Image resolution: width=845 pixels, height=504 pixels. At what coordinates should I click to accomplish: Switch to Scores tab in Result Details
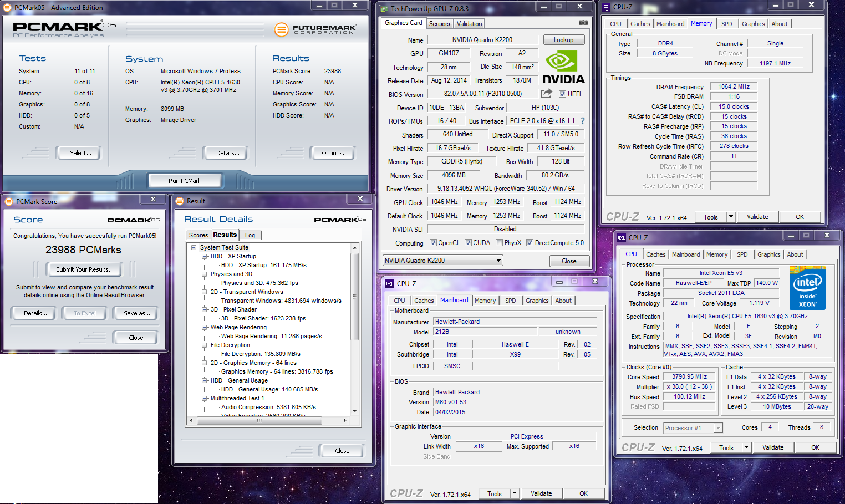pyautogui.click(x=198, y=235)
